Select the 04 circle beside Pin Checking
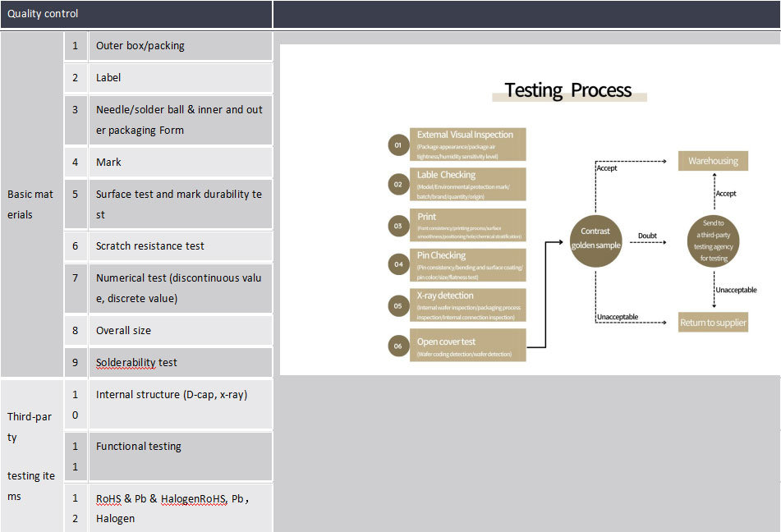 (397, 264)
